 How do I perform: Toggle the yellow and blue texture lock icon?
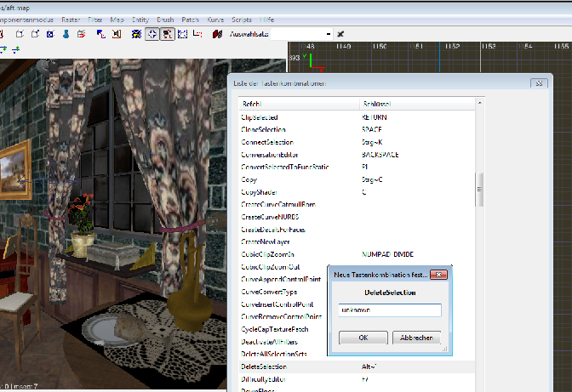[x=136, y=34]
